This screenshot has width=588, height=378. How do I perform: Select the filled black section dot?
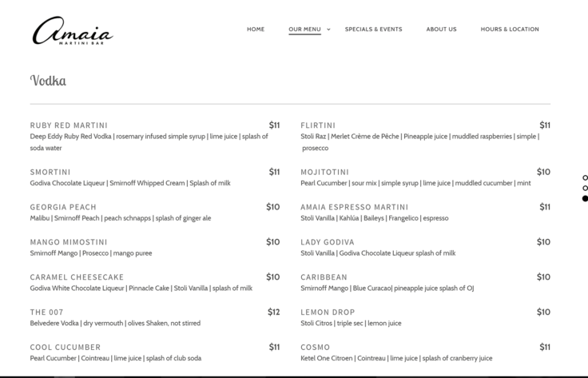[x=585, y=198]
